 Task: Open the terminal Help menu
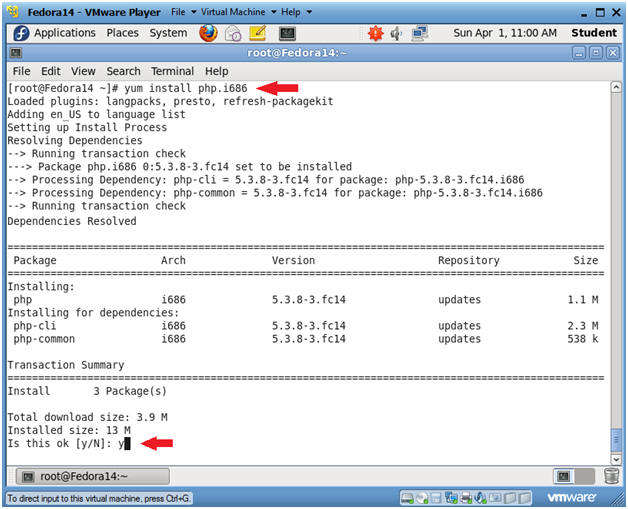tap(217, 71)
